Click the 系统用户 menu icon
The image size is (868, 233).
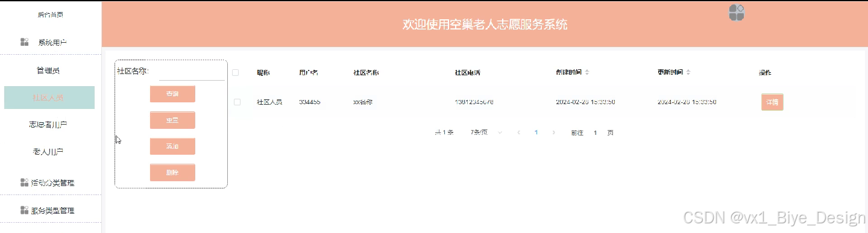[x=25, y=42]
